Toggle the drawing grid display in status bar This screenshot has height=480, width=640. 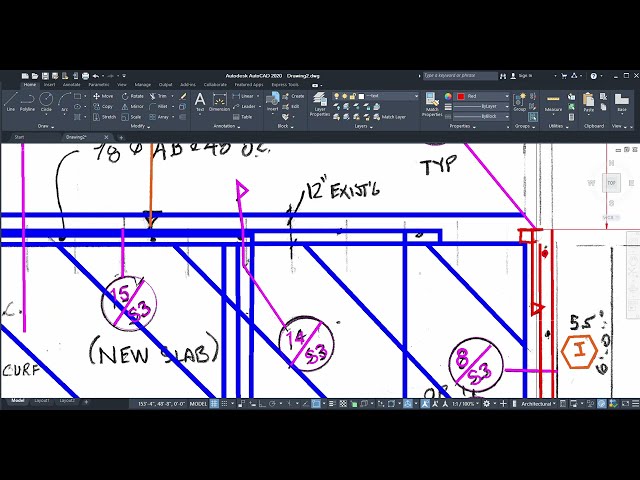214,404
